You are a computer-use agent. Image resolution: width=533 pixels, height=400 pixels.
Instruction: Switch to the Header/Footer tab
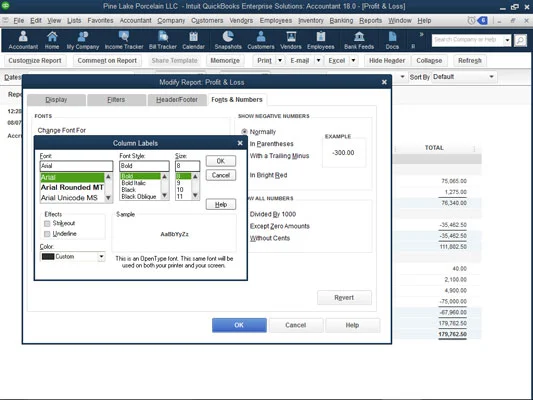(177, 100)
